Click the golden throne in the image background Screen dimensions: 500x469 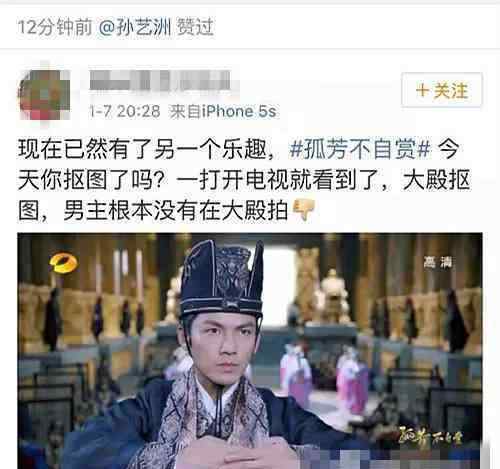point(332,297)
